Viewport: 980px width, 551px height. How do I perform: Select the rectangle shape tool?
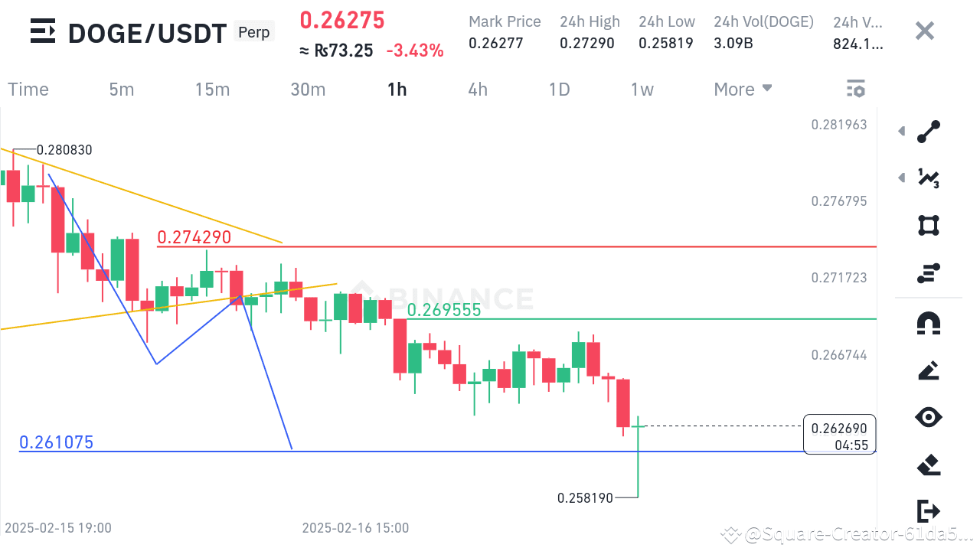coord(929,225)
